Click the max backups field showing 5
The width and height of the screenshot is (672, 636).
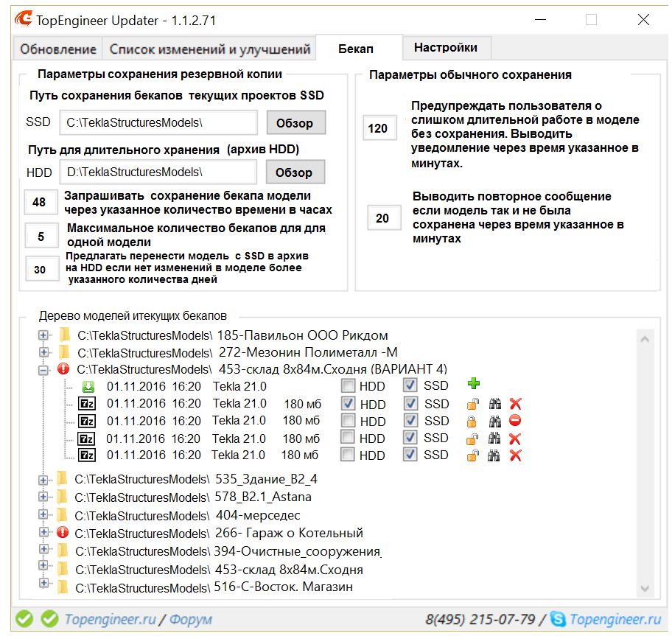(x=41, y=236)
